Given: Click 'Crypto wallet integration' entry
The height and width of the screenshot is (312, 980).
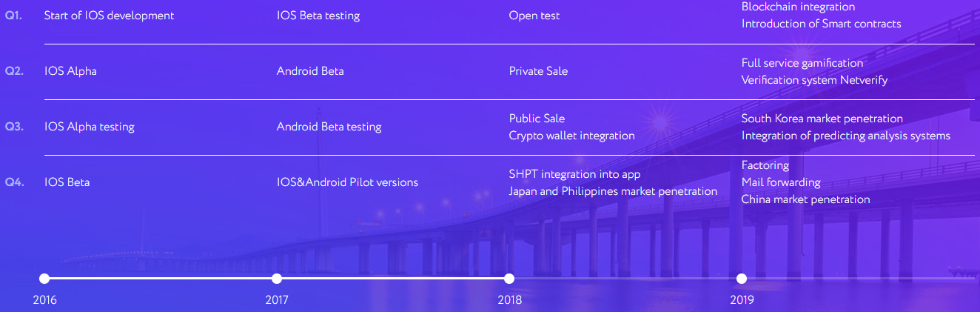Looking at the screenshot, I should coord(571,136).
